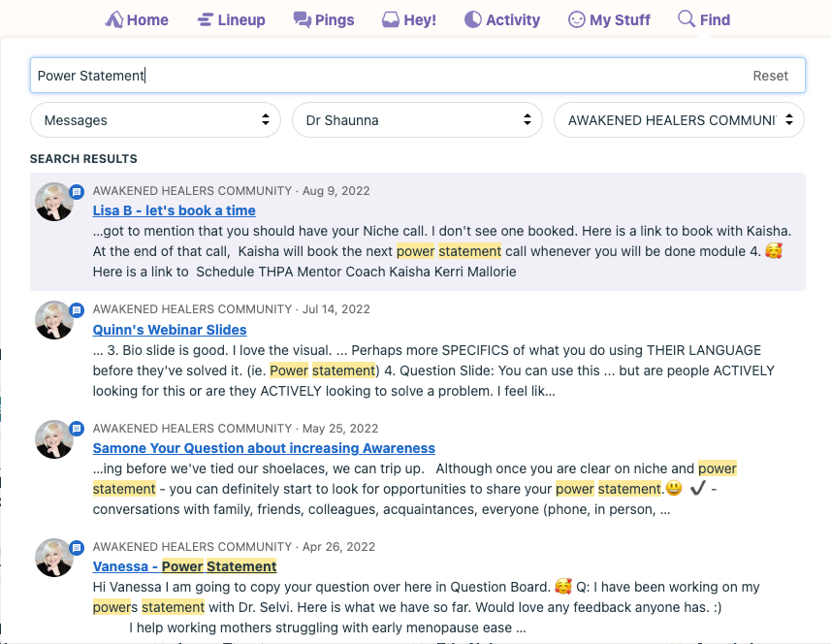Click excerpt 'I help working mothers struggling'
This screenshot has height=644, width=831.
coord(328,628)
